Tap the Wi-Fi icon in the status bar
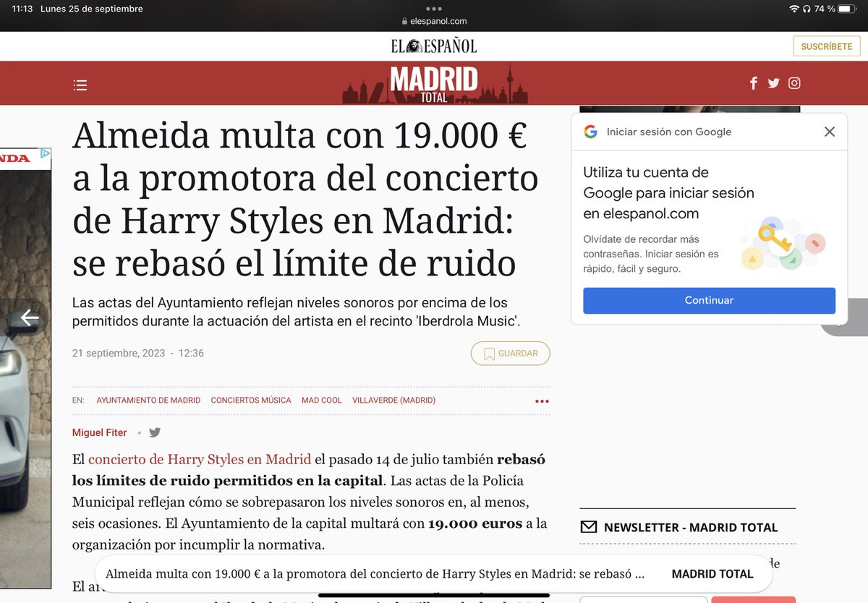The width and height of the screenshot is (868, 603). tap(794, 9)
